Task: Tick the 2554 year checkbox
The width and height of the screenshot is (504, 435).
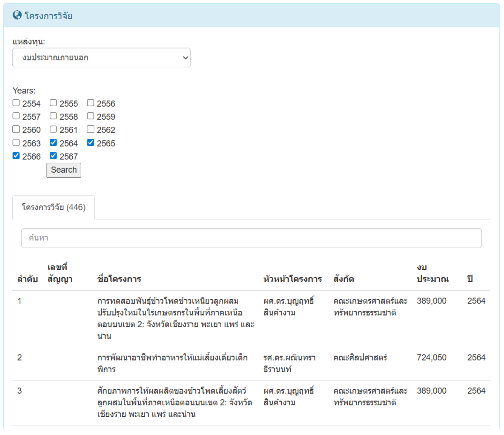Action: coord(16,103)
